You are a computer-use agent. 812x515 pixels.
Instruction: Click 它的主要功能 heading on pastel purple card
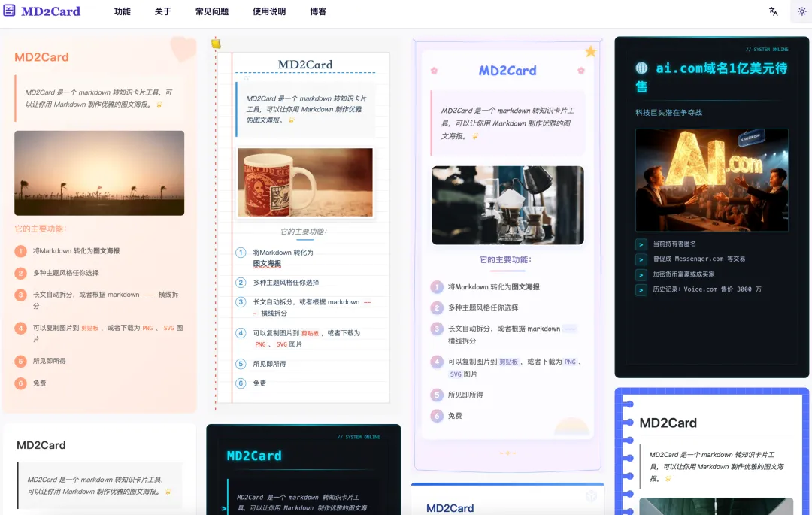click(x=505, y=259)
